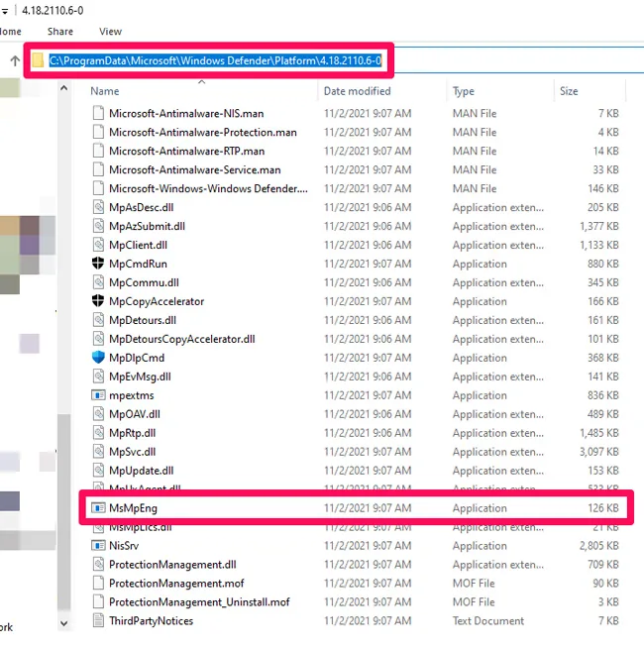Select the ProtectionManagement.mof file name
This screenshot has height=647, width=644.
pos(176,583)
